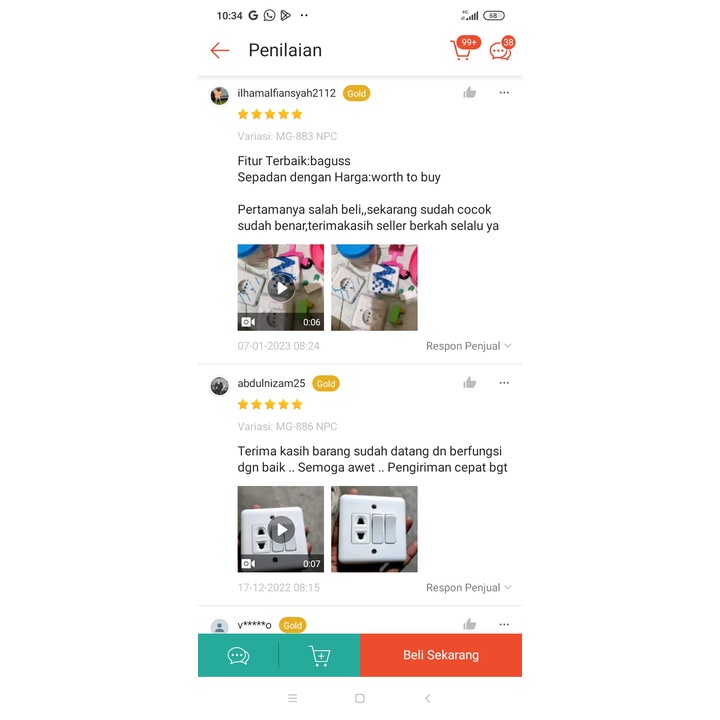Play the 0:07 switch socket video
Screen dimensions: 720x720
[281, 529]
